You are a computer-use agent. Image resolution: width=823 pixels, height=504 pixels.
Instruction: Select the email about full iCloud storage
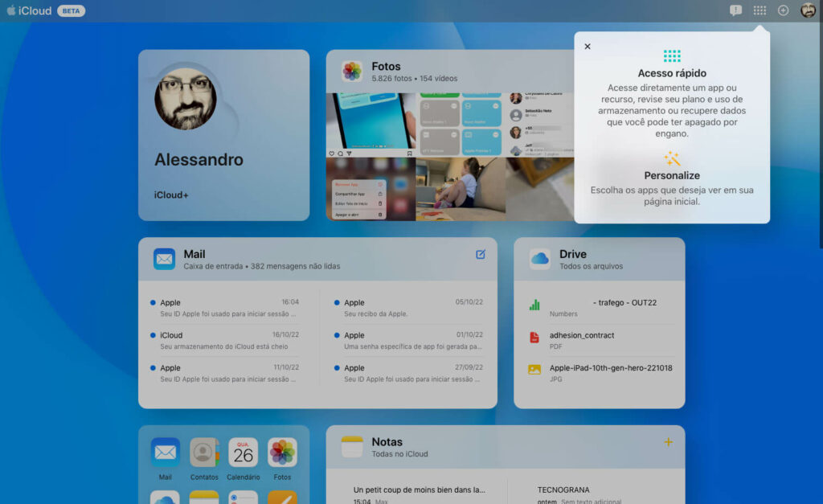223,340
